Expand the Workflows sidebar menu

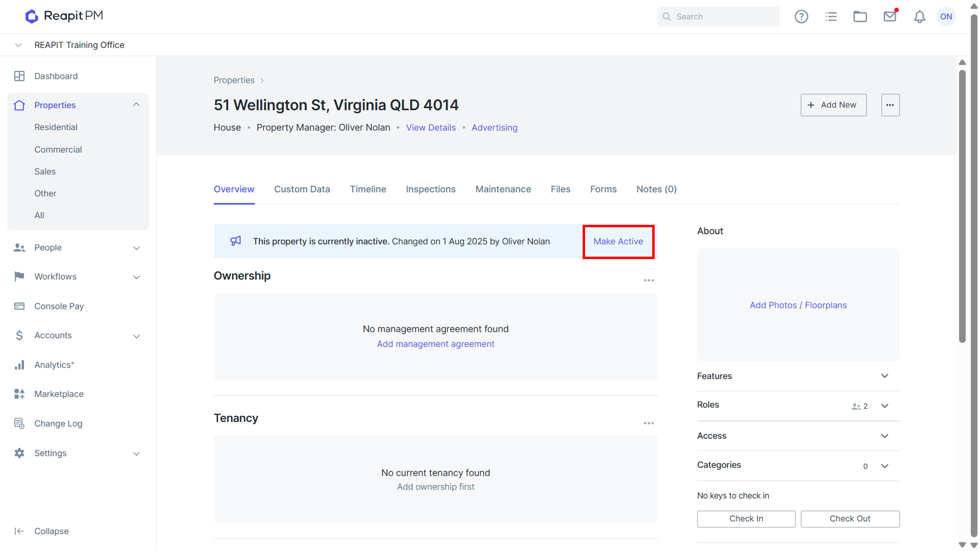point(137,277)
